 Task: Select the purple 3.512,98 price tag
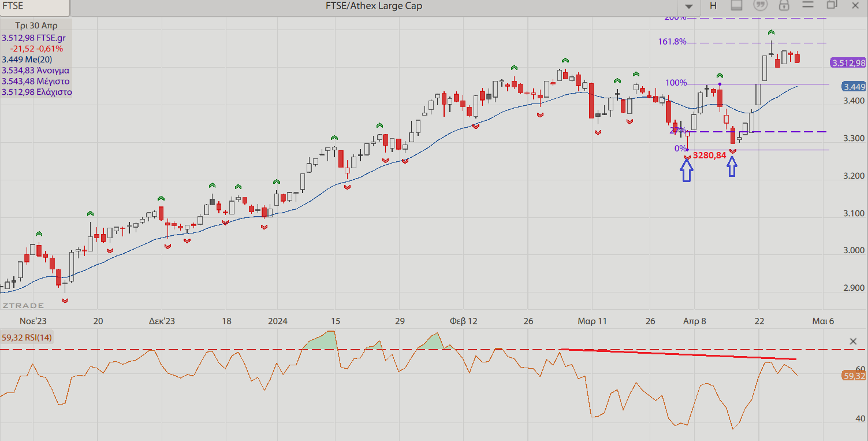tap(848, 63)
